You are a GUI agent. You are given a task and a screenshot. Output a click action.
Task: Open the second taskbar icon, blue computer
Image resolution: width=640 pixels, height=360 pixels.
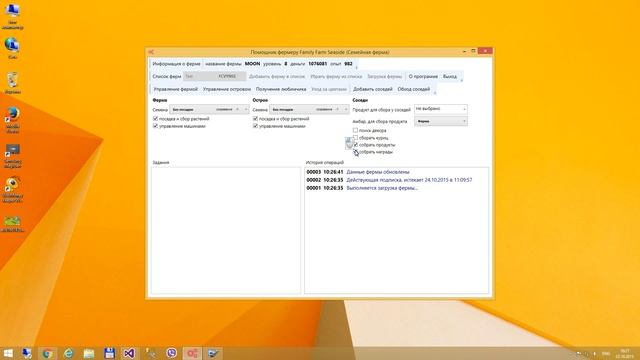tap(27, 353)
